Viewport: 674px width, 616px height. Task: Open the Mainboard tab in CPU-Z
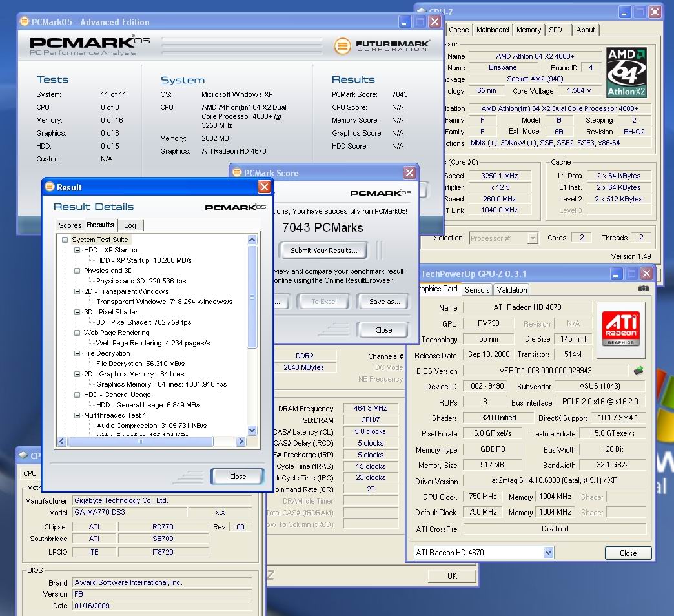tap(493, 30)
